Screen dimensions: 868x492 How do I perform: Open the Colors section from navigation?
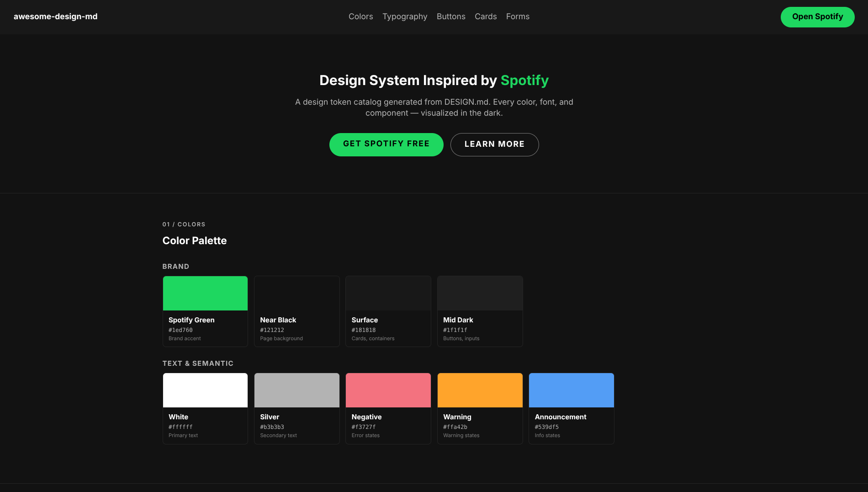tap(360, 16)
